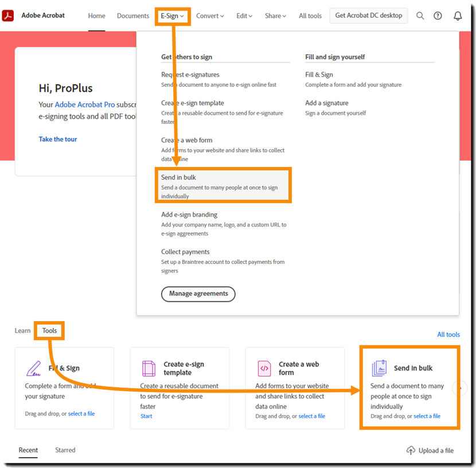This screenshot has width=476, height=468.
Task: Expand the Edit dropdown menu
Action: (244, 16)
